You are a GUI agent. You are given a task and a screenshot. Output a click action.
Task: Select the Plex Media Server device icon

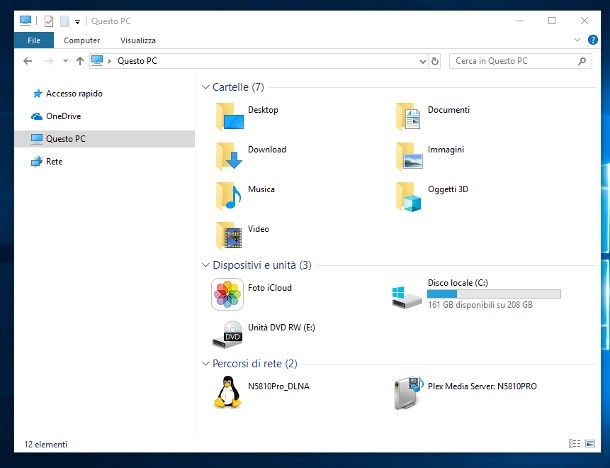408,392
